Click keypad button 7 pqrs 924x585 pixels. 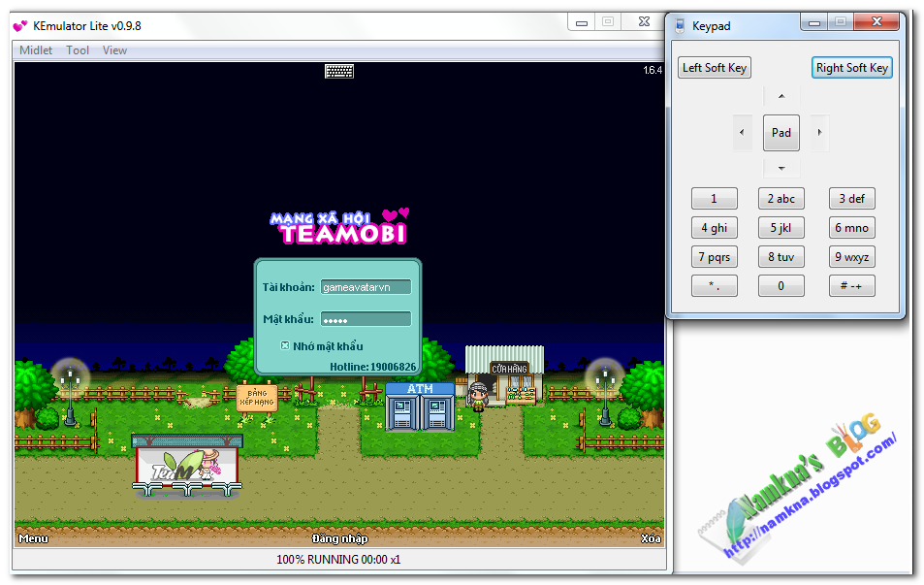click(715, 257)
